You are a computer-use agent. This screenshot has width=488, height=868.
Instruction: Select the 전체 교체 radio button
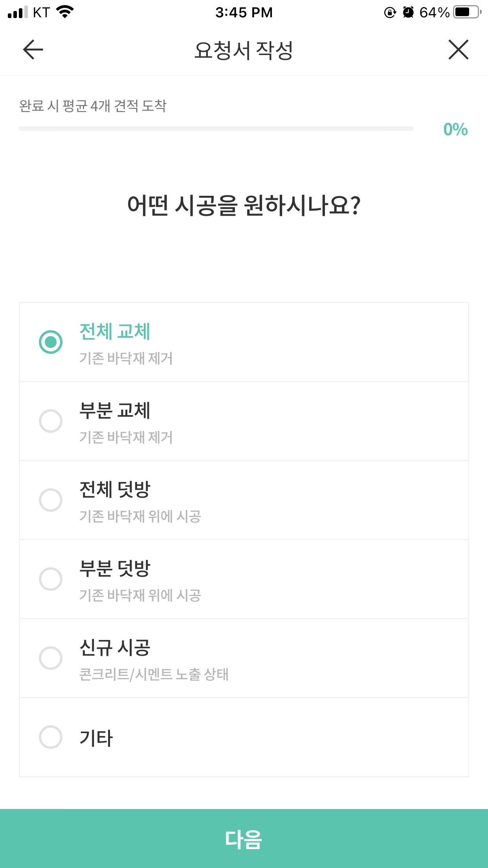(x=51, y=342)
